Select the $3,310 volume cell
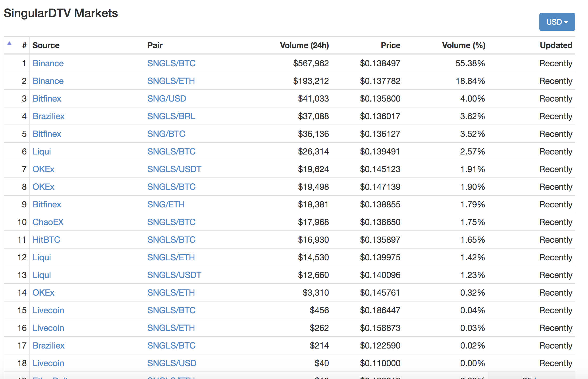 [x=316, y=293]
